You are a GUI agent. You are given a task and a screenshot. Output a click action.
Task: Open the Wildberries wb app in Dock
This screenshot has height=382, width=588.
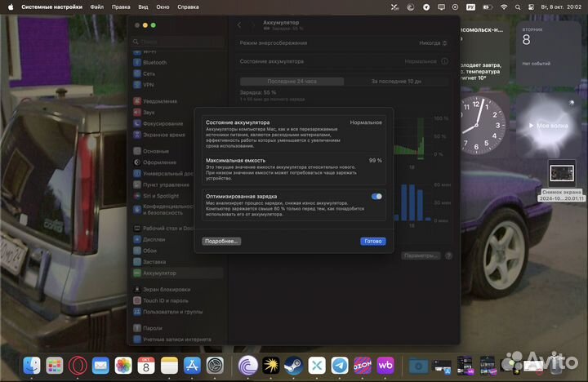[385, 366]
